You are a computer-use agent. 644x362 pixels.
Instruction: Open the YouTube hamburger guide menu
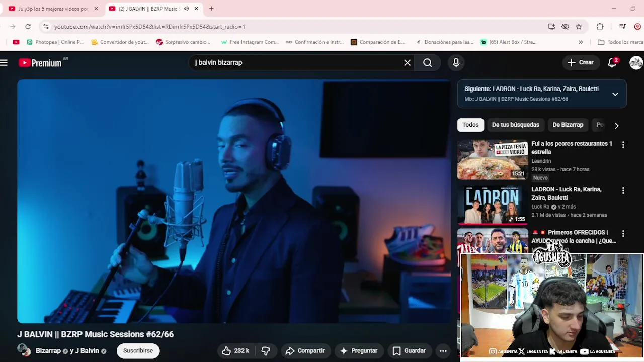pyautogui.click(x=4, y=63)
